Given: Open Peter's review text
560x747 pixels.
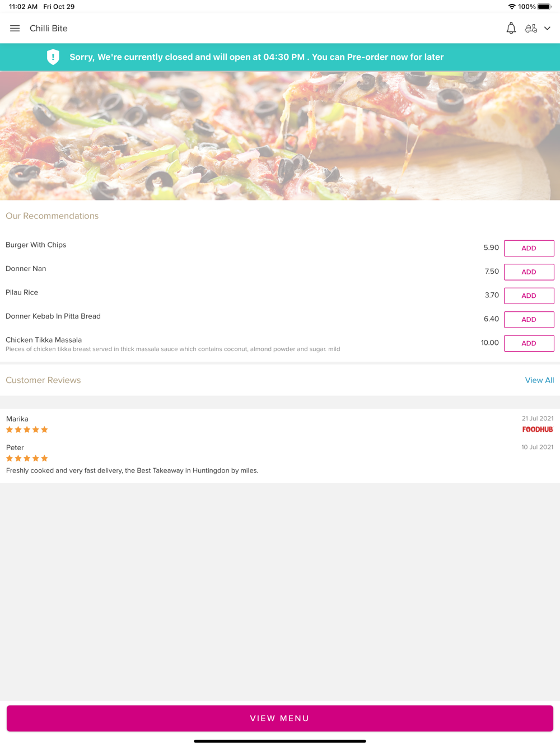Looking at the screenshot, I should pyautogui.click(x=132, y=470).
